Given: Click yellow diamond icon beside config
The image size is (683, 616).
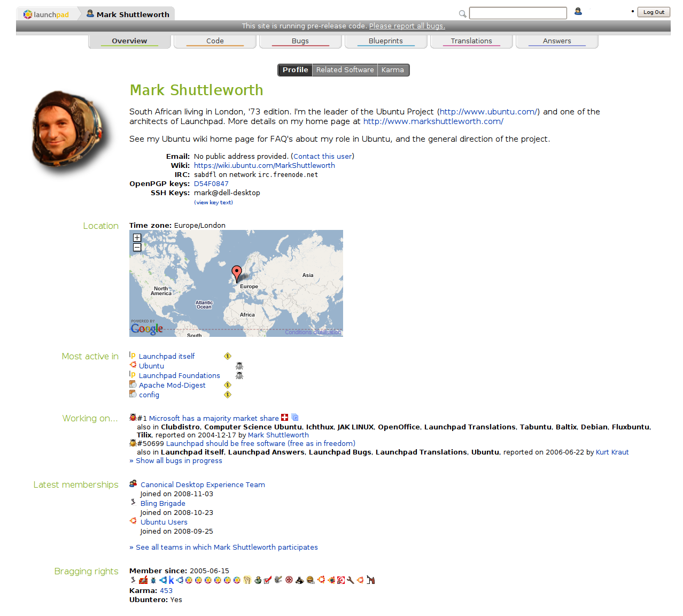Looking at the screenshot, I should (228, 395).
